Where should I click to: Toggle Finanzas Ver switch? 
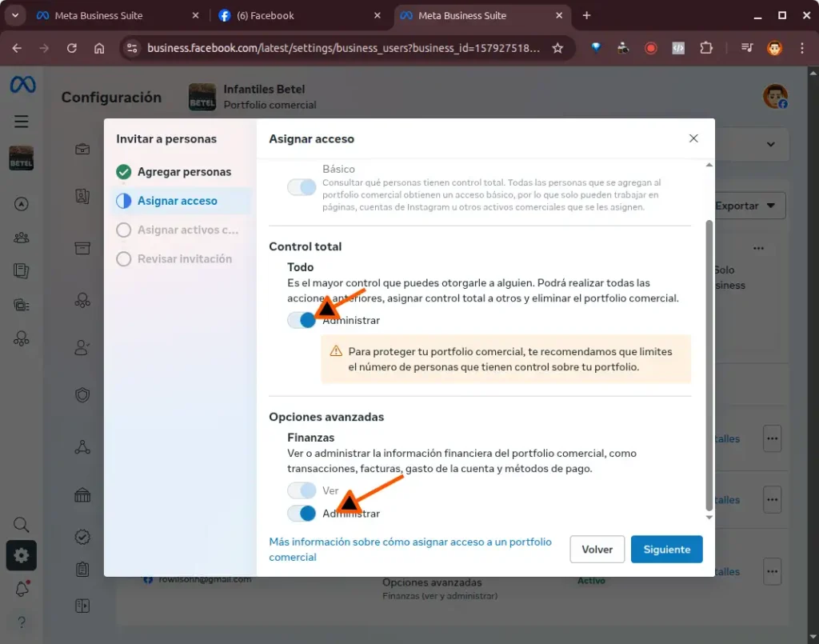tap(302, 490)
